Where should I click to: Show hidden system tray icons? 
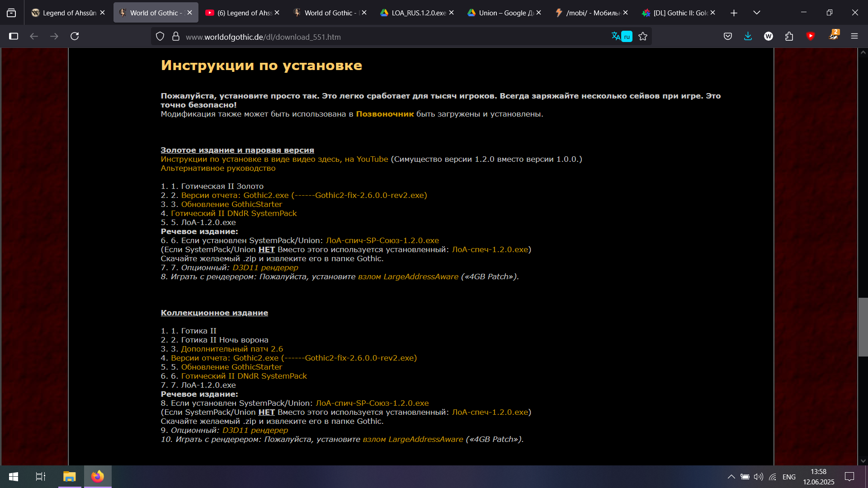tap(731, 477)
